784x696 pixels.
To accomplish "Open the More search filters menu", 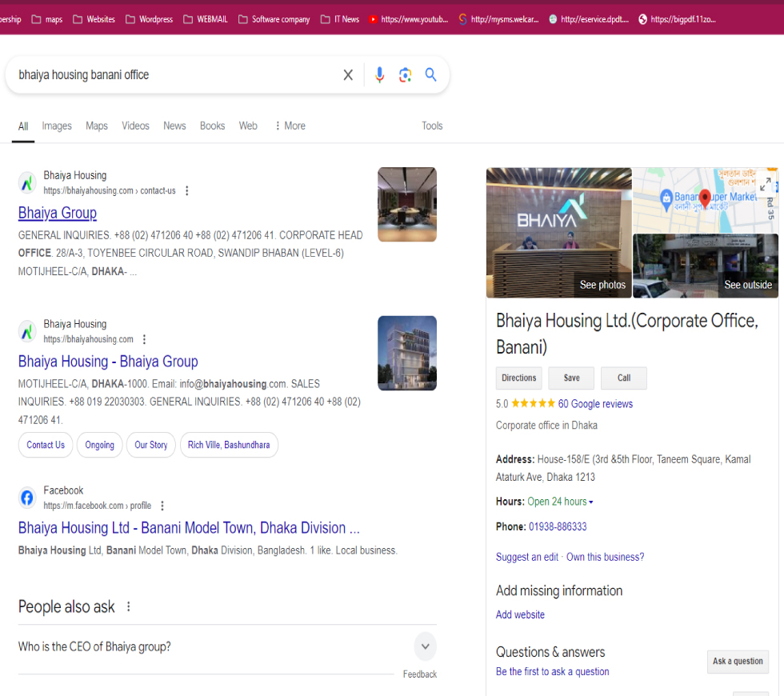I will (290, 126).
